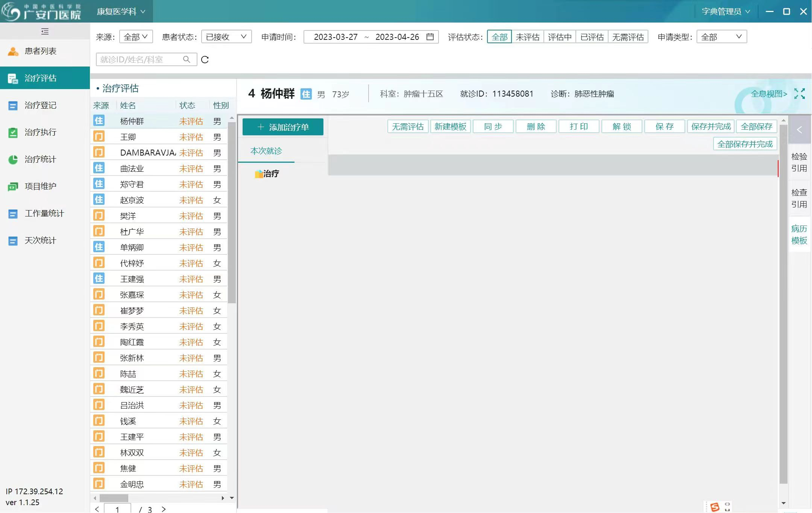Collapse the sidebar menu icon

click(45, 31)
